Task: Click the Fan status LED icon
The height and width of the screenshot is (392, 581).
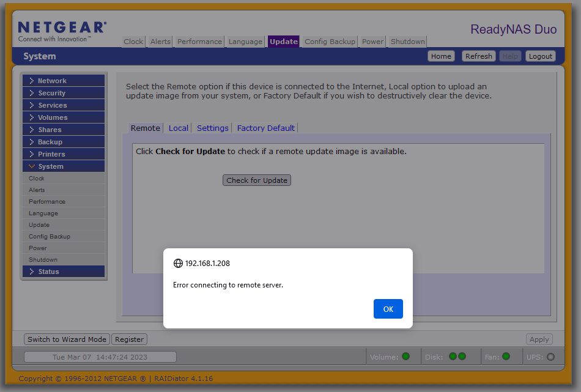Action: (506, 357)
